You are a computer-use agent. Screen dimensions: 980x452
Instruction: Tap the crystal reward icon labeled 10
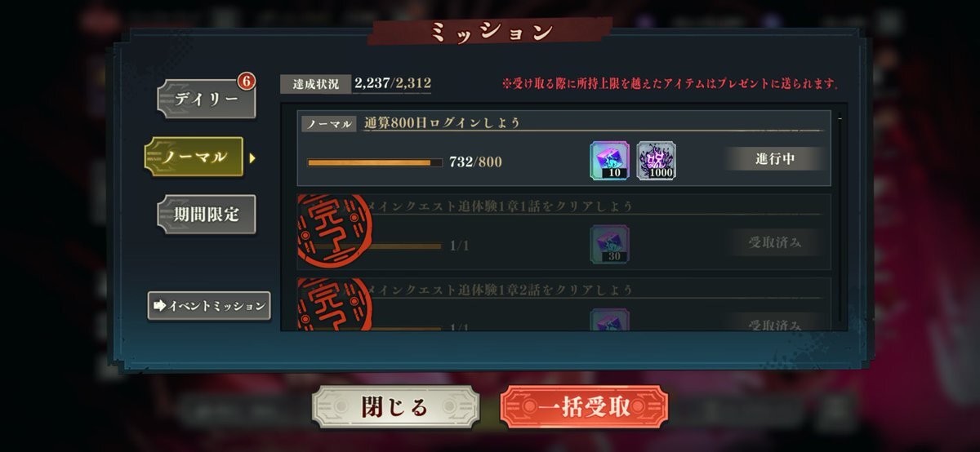click(609, 161)
